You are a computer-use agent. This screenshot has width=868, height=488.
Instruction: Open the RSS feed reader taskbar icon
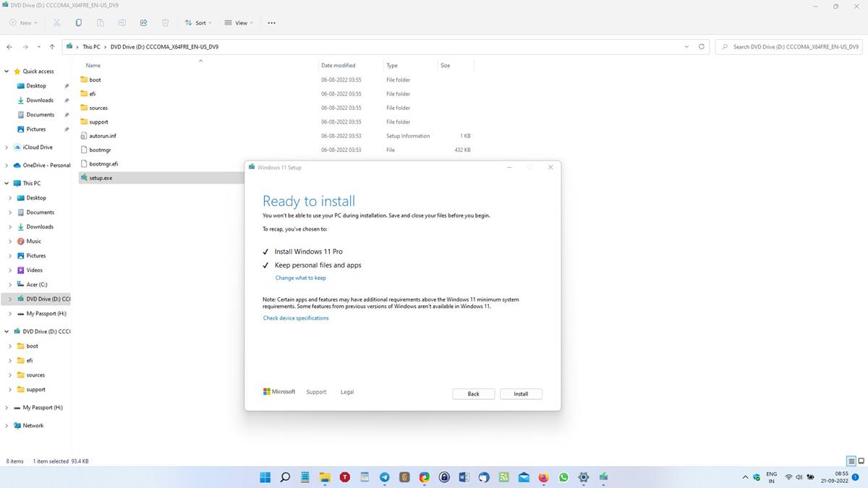click(x=503, y=477)
